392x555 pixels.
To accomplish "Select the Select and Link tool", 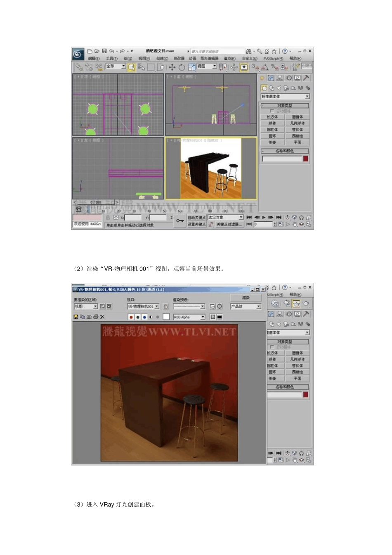I will pyautogui.click(x=79, y=66).
